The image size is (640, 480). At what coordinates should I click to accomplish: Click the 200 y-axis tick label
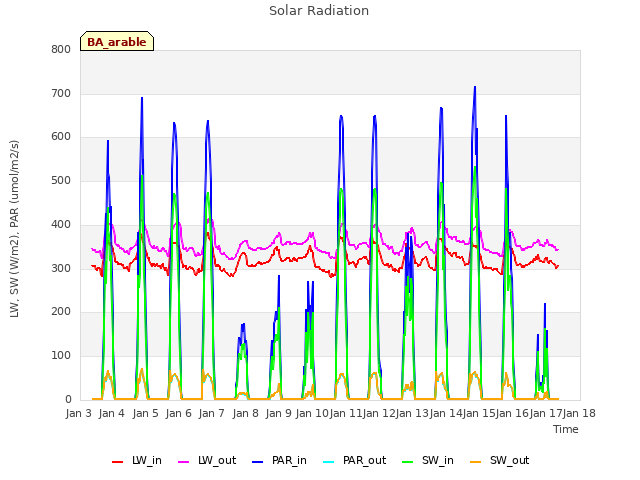click(x=61, y=312)
